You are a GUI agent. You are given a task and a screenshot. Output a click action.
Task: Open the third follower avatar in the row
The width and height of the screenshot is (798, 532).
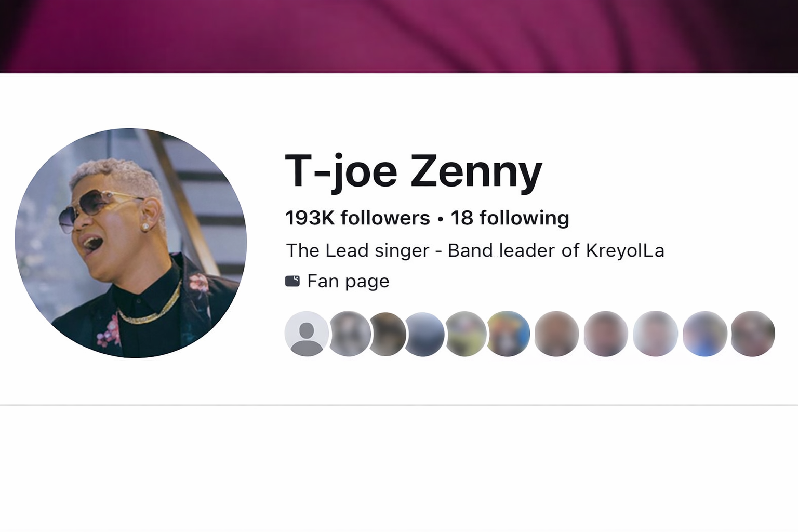(388, 334)
